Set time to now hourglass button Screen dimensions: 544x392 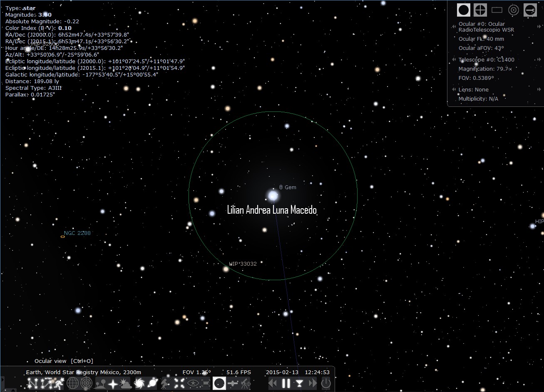click(299, 383)
